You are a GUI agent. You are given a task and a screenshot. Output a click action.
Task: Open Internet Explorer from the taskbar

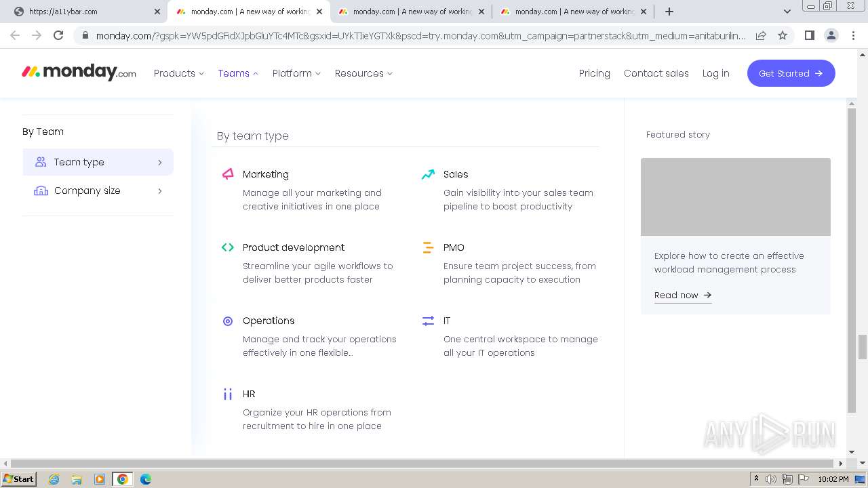(x=54, y=479)
